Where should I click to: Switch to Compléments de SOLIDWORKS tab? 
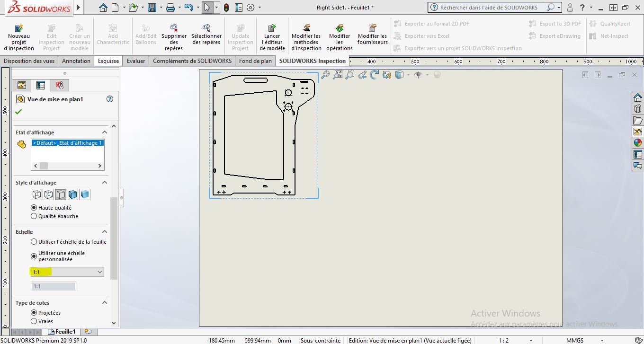pyautogui.click(x=192, y=61)
